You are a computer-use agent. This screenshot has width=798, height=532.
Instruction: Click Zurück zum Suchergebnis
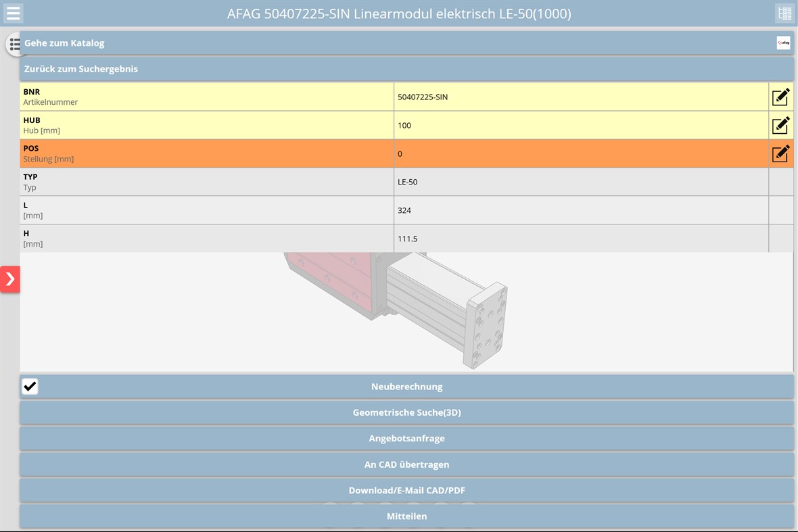(406, 69)
